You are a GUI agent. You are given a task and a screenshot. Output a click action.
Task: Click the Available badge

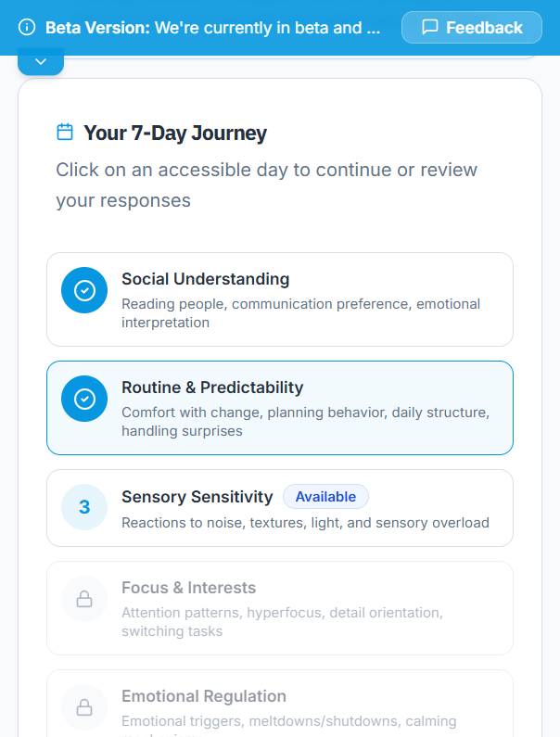click(x=325, y=497)
